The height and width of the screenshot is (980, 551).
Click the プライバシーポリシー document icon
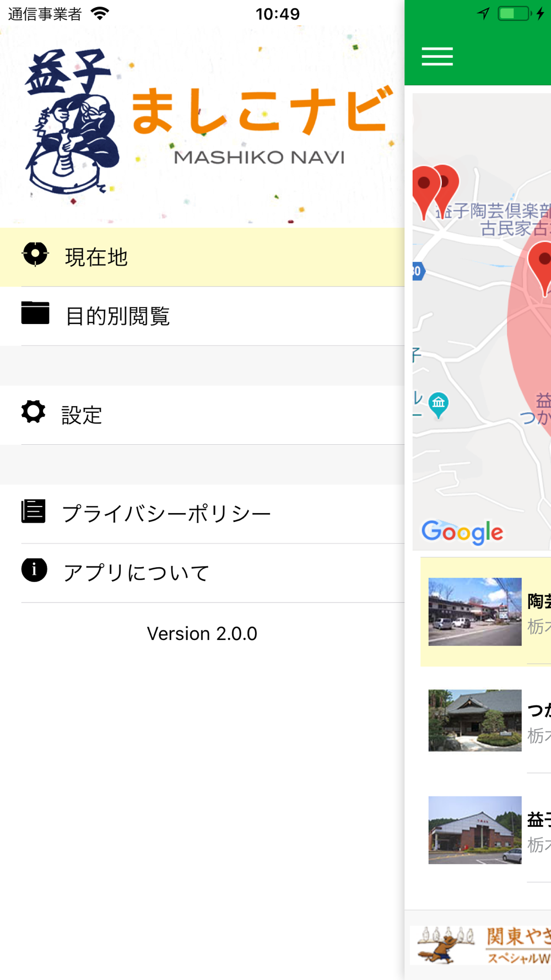(x=33, y=511)
